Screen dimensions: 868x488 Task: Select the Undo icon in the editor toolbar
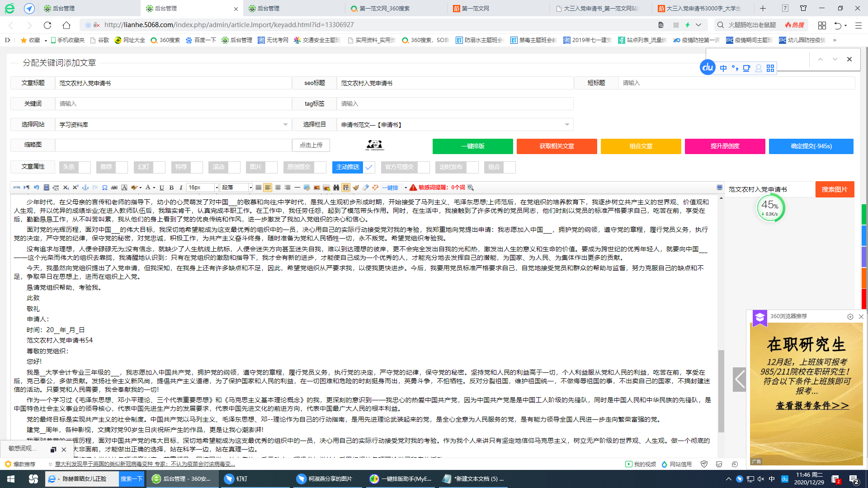(36, 187)
